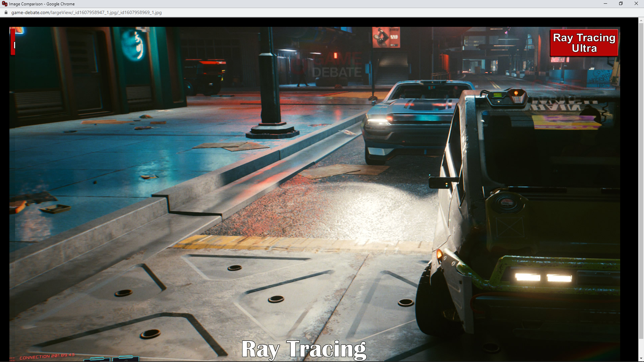644x362 pixels.
Task: Click the red poster billboard above the street
Action: pyautogui.click(x=386, y=37)
